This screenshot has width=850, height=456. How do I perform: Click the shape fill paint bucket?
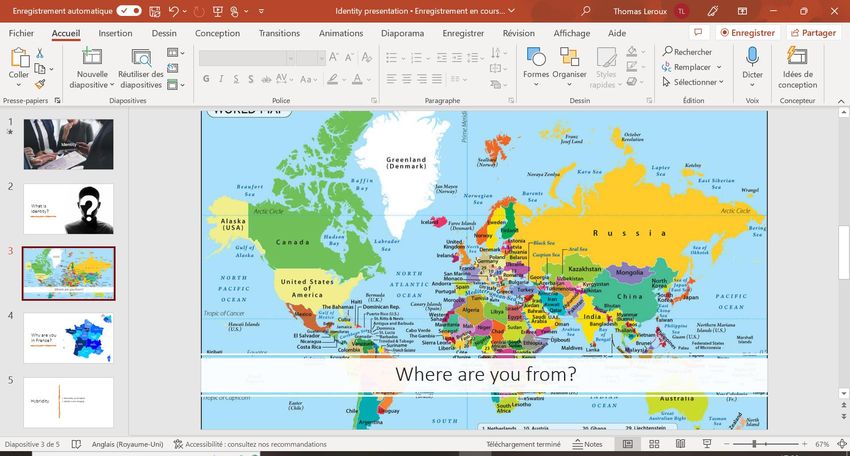pyautogui.click(x=632, y=52)
